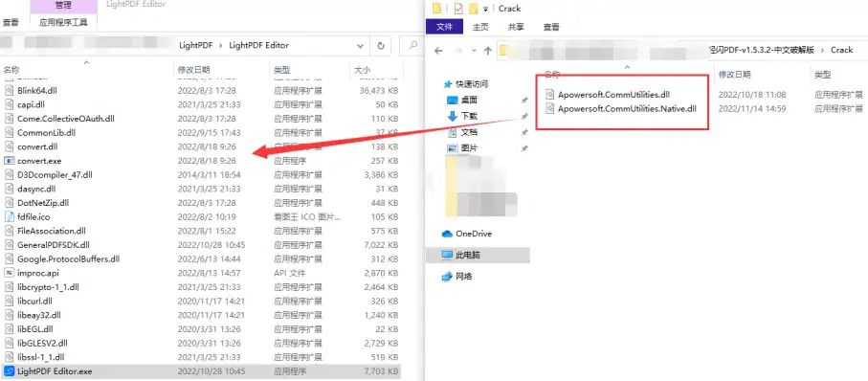Go back in the Crack window
The height and width of the screenshot is (381, 868).
438,51
